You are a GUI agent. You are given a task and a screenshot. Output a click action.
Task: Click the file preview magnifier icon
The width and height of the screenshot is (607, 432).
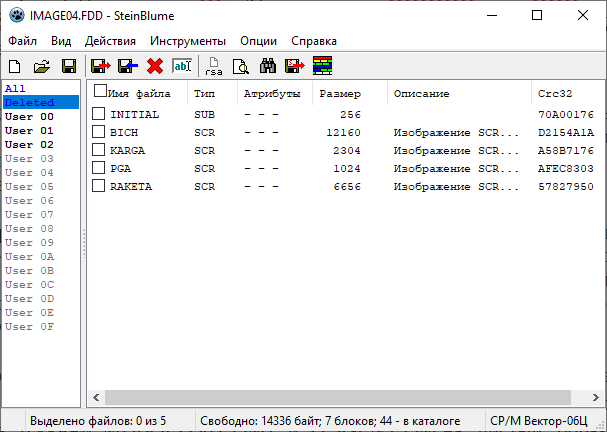(240, 66)
